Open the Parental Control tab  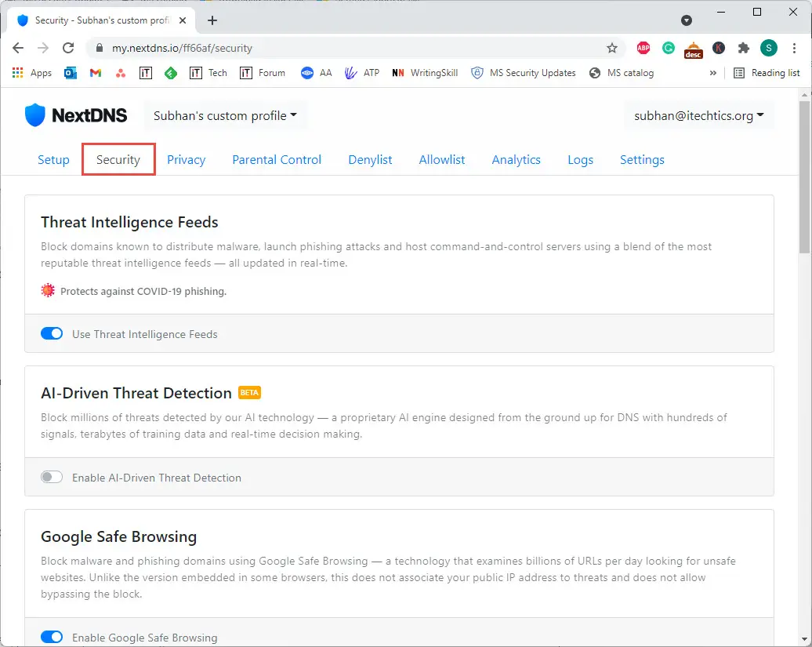(277, 159)
